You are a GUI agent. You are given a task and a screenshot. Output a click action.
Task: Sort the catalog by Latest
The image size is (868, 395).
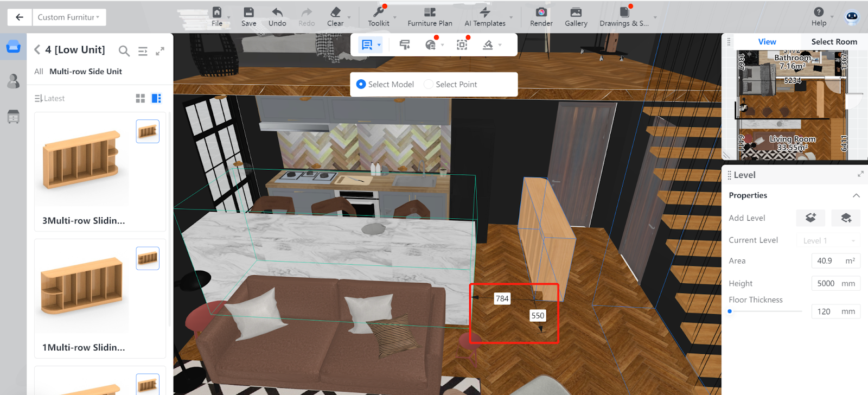click(x=49, y=98)
